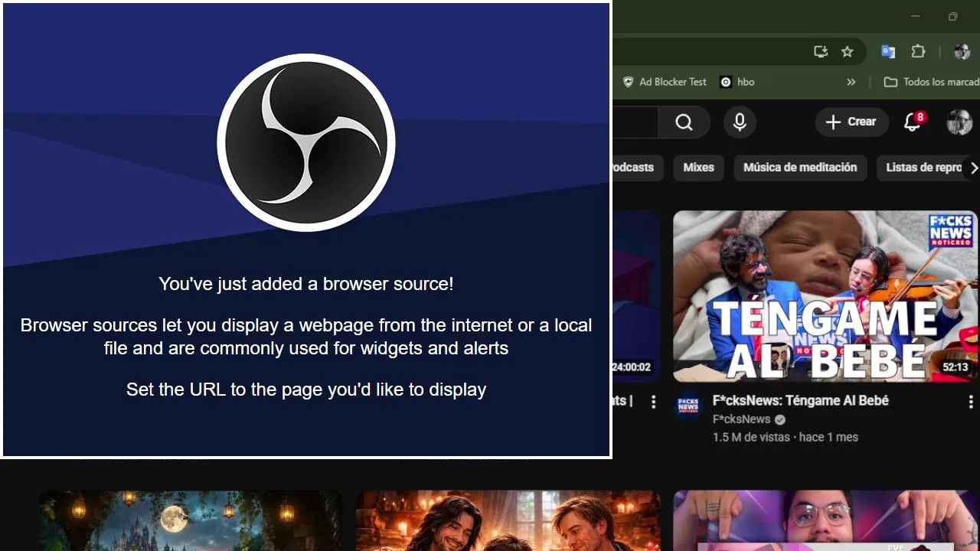Start voice search with the microphone icon

point(740,122)
